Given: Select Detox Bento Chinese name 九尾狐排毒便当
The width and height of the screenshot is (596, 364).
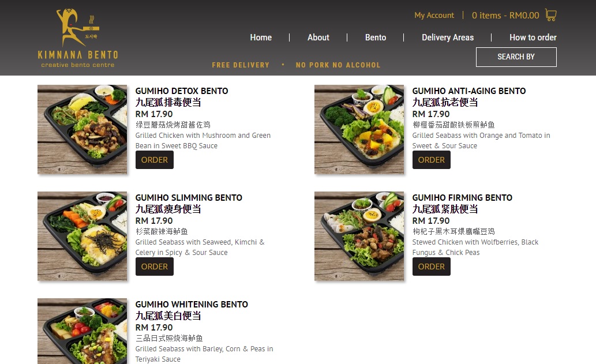Looking at the screenshot, I should pyautogui.click(x=168, y=102).
